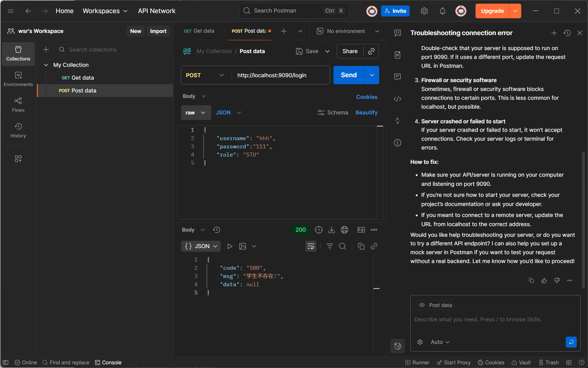
Task: Open the Save options arrow
Action: point(327,51)
